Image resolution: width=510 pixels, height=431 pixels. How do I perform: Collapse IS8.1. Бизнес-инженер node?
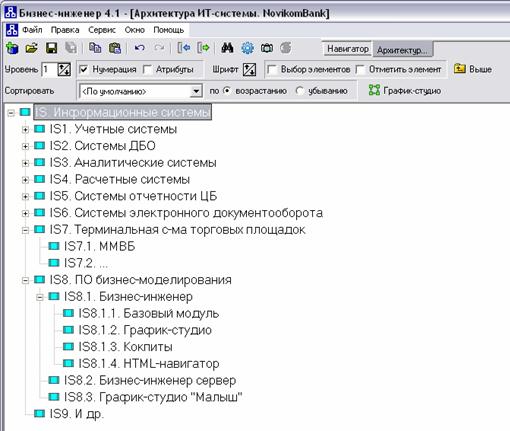tap(40, 297)
